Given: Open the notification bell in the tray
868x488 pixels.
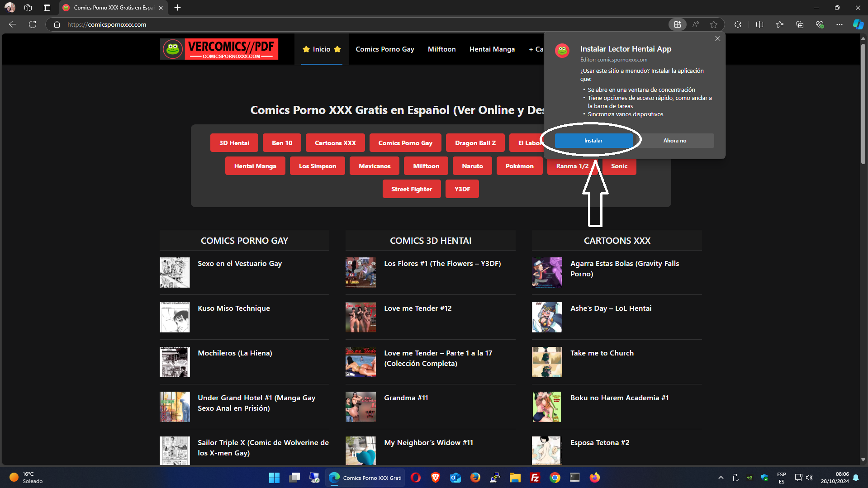Looking at the screenshot, I should click(856, 478).
